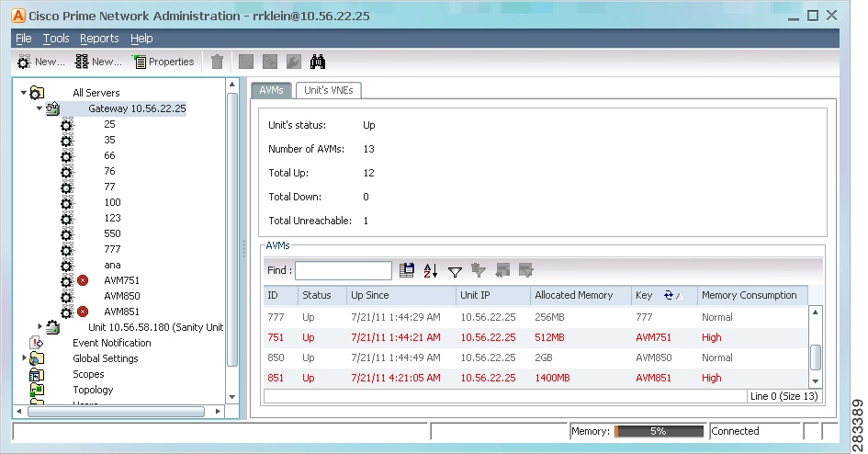This screenshot has height=454, width=868.
Task: Open Properties from the toolbar
Action: click(x=163, y=62)
